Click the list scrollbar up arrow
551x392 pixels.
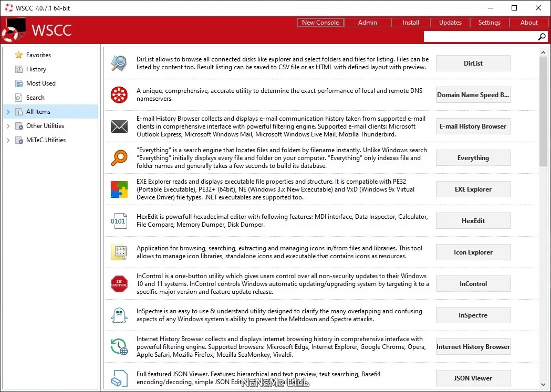543,52
